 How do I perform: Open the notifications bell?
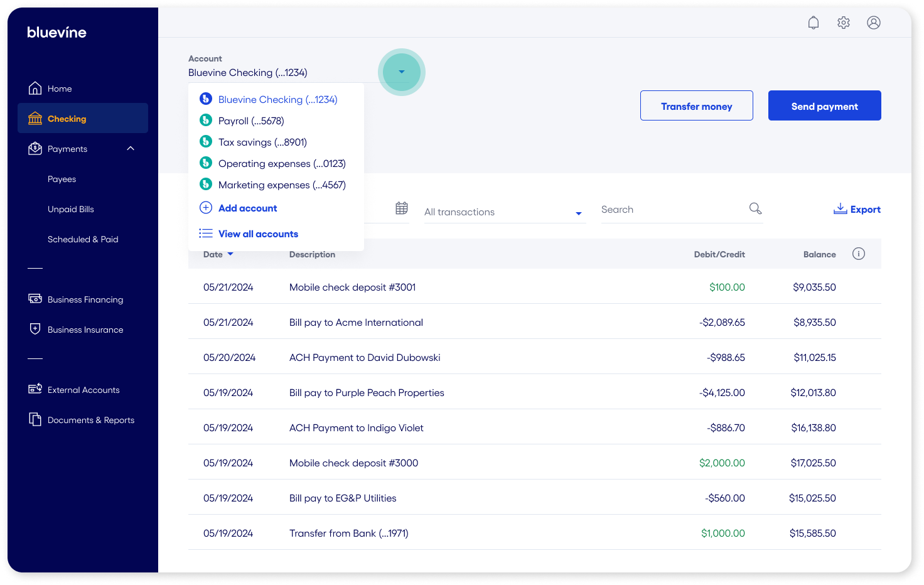814,23
